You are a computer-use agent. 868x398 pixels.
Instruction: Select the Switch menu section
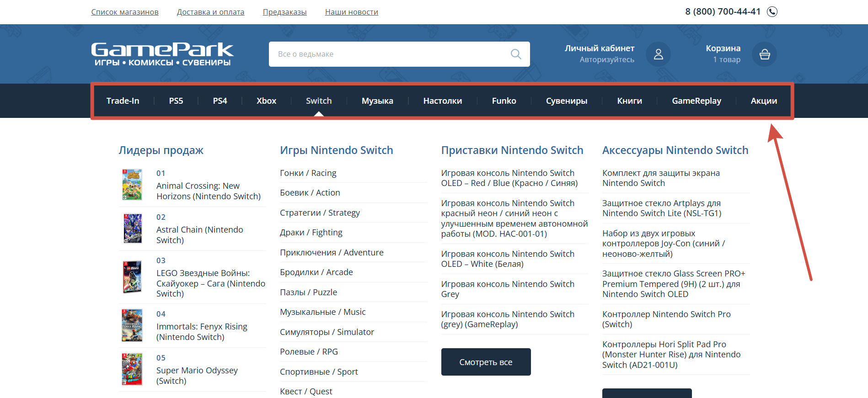point(319,101)
